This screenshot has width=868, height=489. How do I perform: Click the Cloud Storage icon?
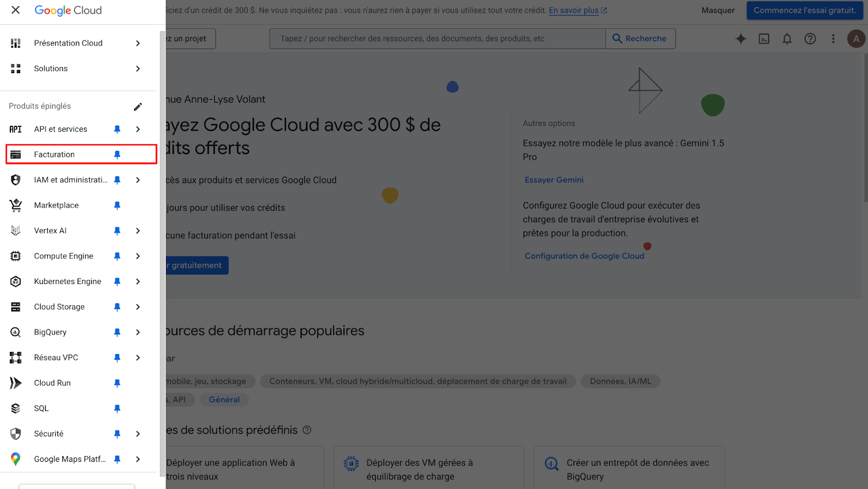tap(16, 307)
